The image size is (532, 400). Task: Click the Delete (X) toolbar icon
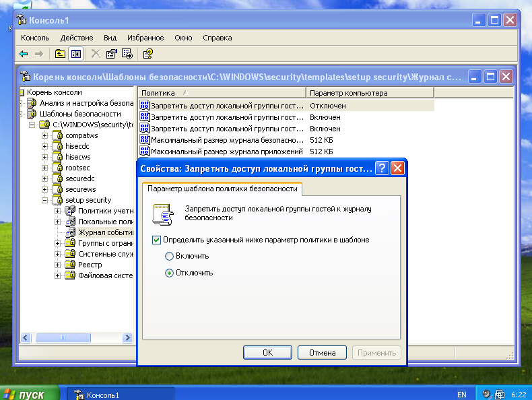(96, 54)
